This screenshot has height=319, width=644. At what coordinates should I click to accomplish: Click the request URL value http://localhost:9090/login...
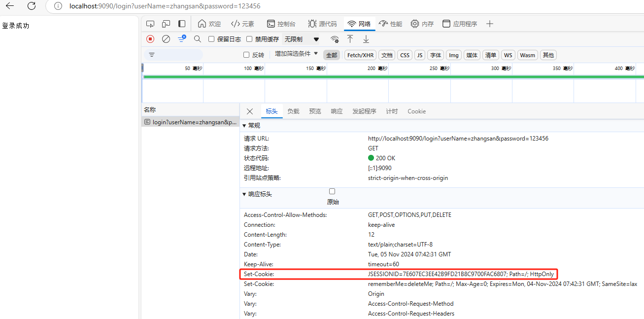coord(458,139)
